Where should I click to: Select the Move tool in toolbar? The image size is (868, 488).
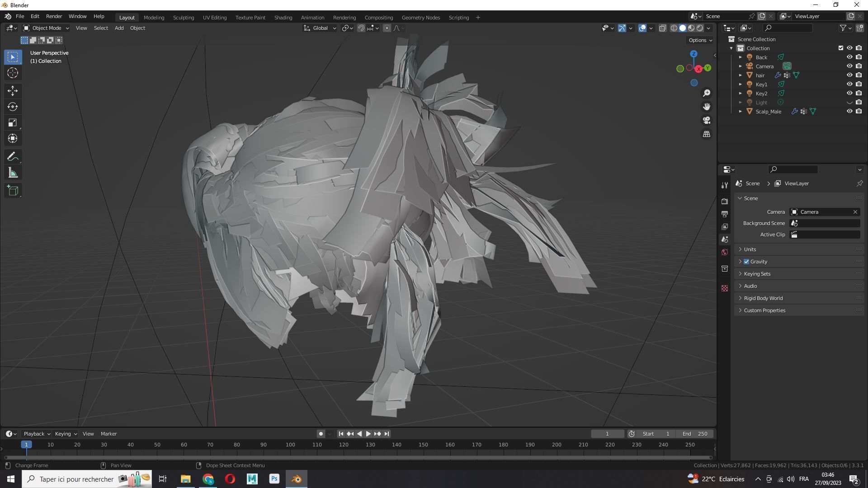(x=13, y=91)
